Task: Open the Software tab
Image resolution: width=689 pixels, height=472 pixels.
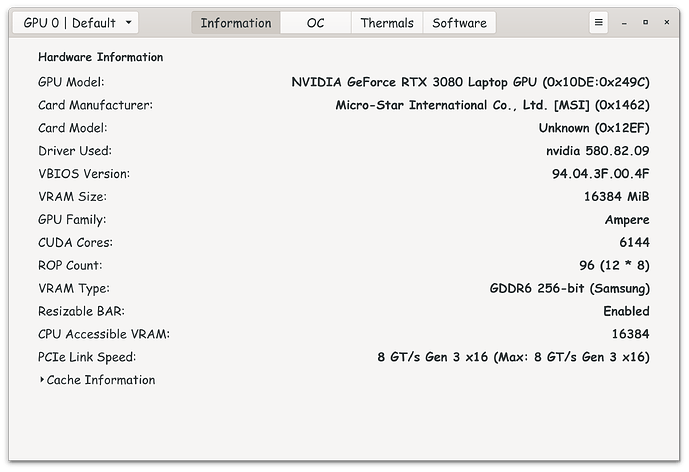Action: (459, 22)
